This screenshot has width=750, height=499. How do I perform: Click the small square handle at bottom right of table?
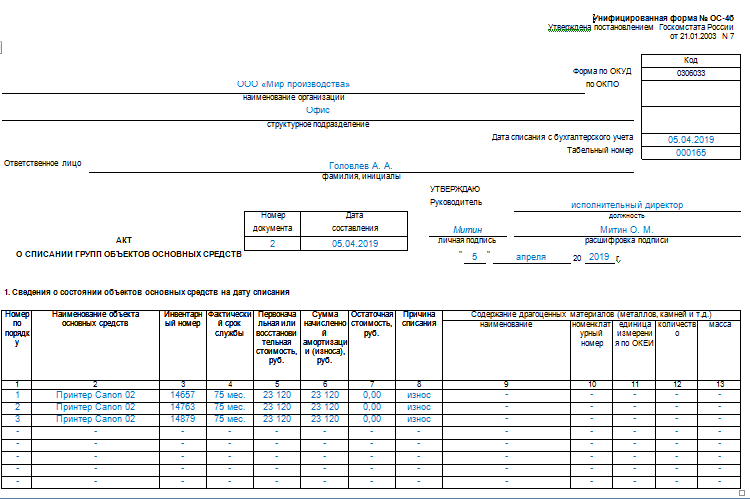[742, 493]
